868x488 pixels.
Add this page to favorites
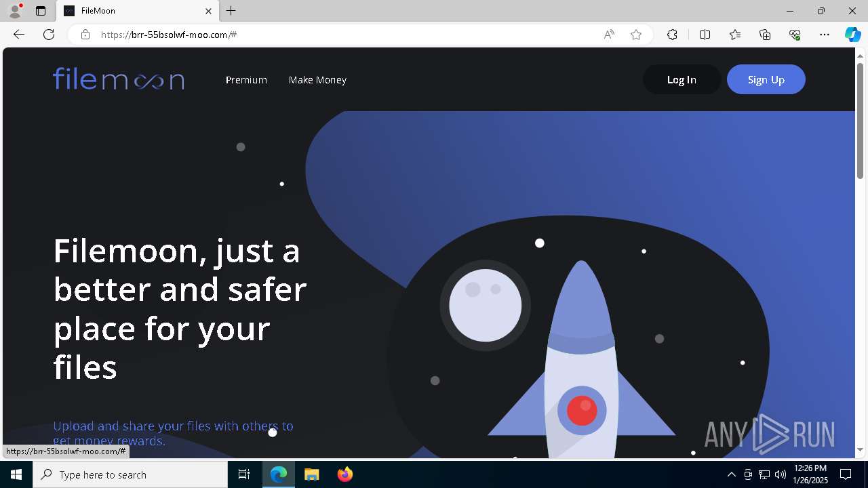(x=636, y=35)
